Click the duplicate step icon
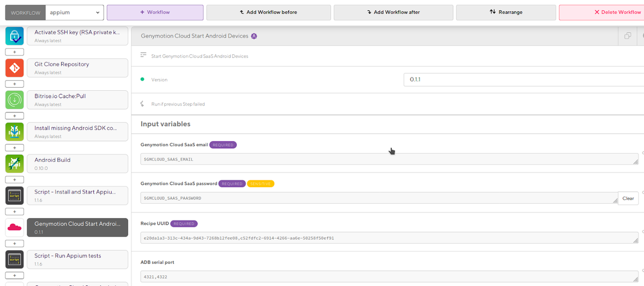644x286 pixels. tap(627, 36)
